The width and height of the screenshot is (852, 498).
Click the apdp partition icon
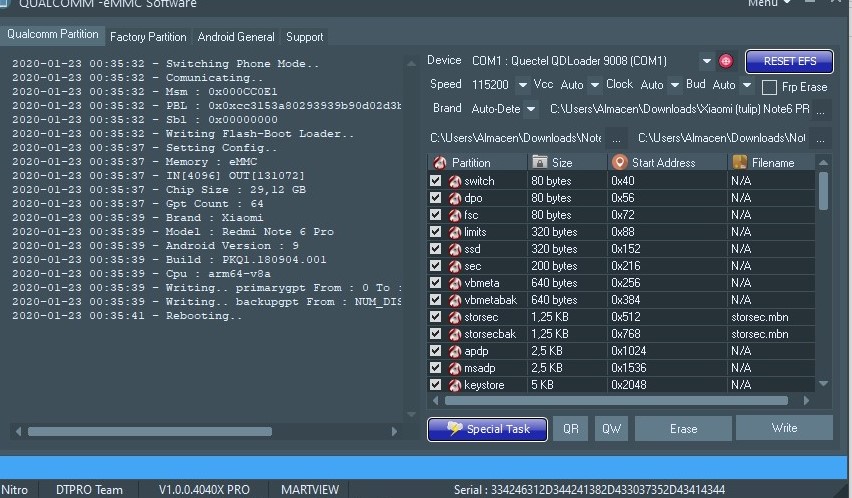[455, 351]
